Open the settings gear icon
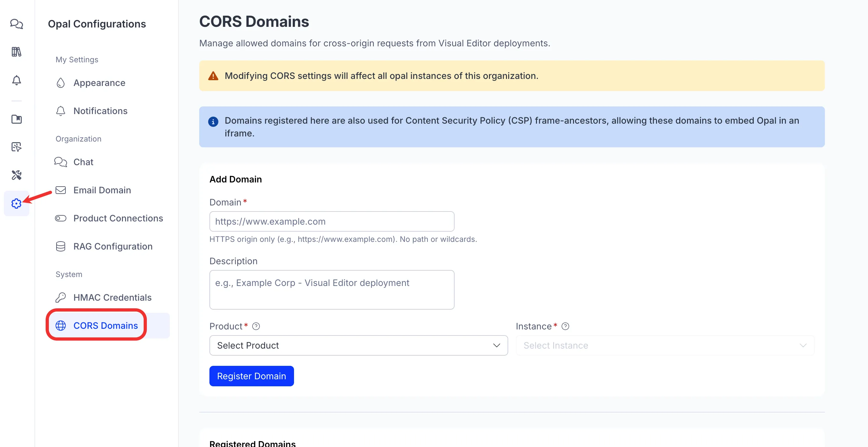 tap(17, 204)
